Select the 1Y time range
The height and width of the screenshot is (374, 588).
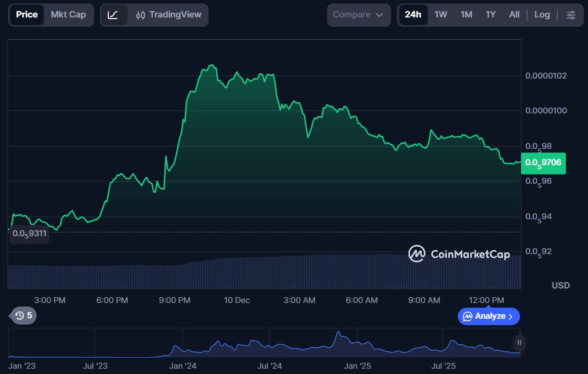coord(490,15)
